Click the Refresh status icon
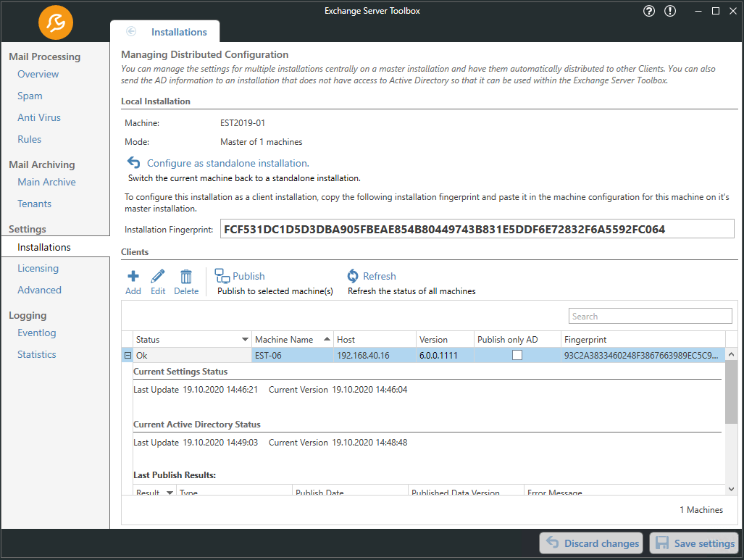Image resolution: width=744 pixels, height=560 pixels. [353, 276]
